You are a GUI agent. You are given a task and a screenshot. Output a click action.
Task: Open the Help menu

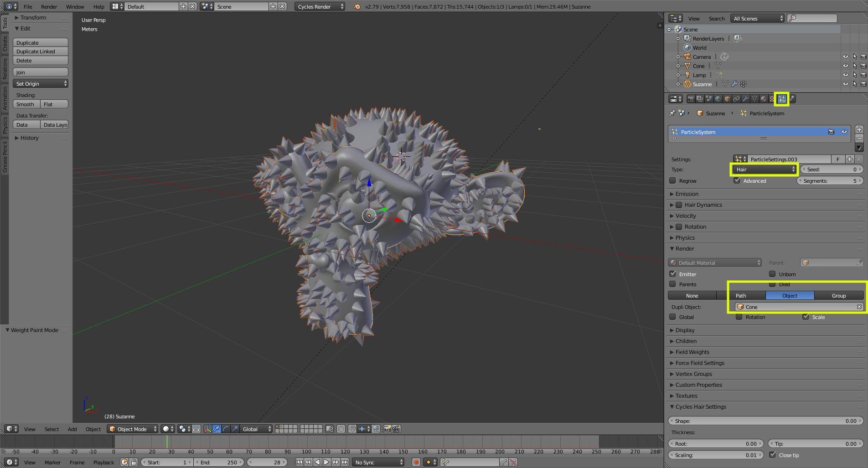click(98, 6)
